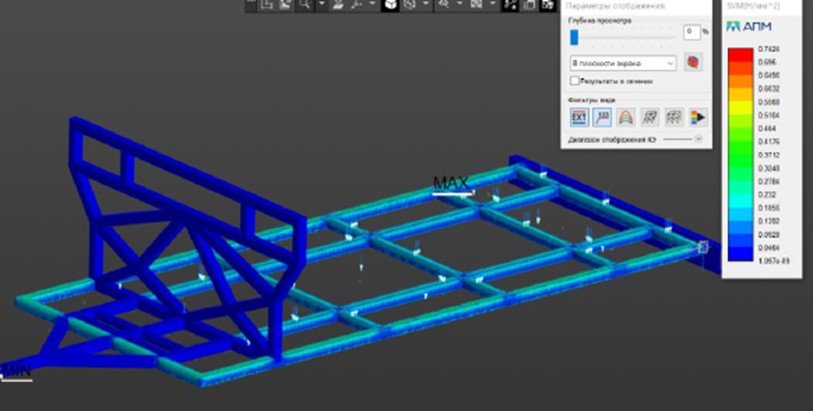Image resolution: width=813 pixels, height=411 pixels.
Task: Click the fifth view filter icon
Action: (674, 118)
